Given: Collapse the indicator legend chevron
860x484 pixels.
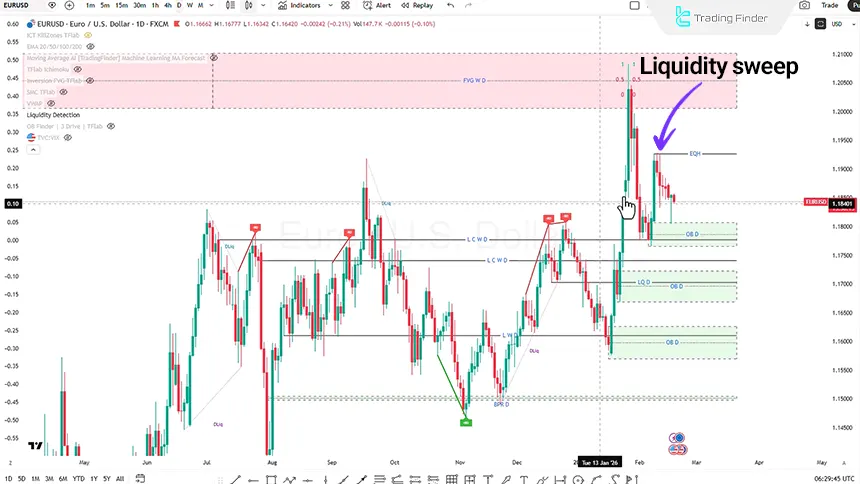Looking at the screenshot, I should 33,150.
